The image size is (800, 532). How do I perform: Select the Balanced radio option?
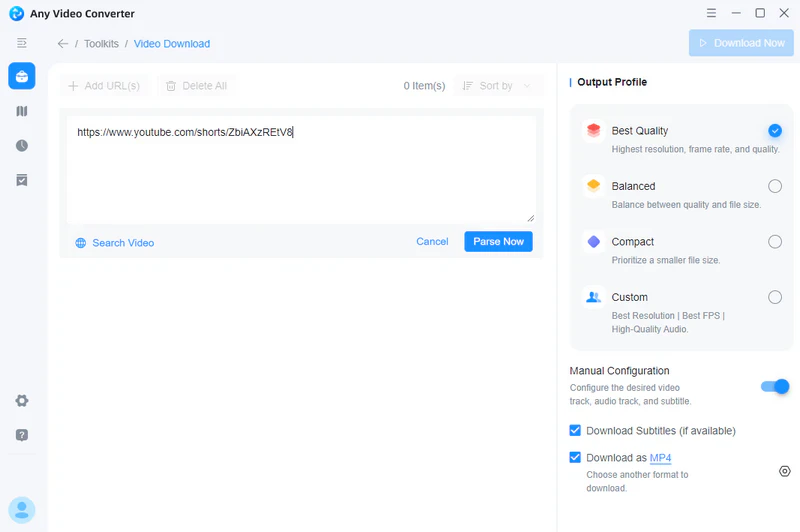774,186
